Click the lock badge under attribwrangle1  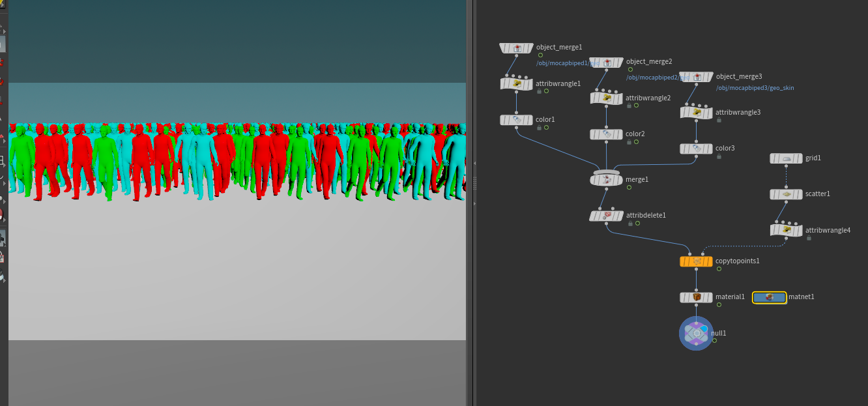[539, 92]
